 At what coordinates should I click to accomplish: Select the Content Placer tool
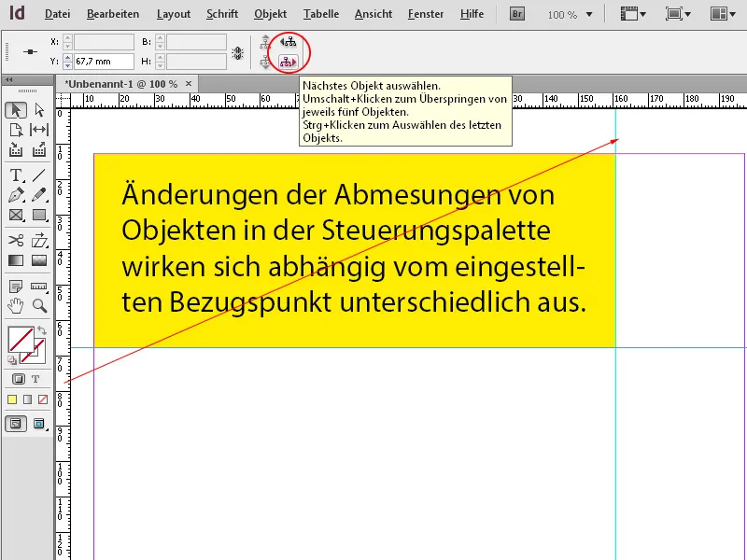[x=39, y=149]
